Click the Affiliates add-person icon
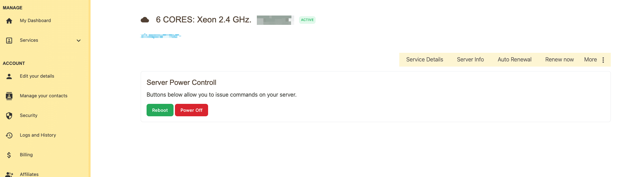The width and height of the screenshot is (644, 177). 9,174
